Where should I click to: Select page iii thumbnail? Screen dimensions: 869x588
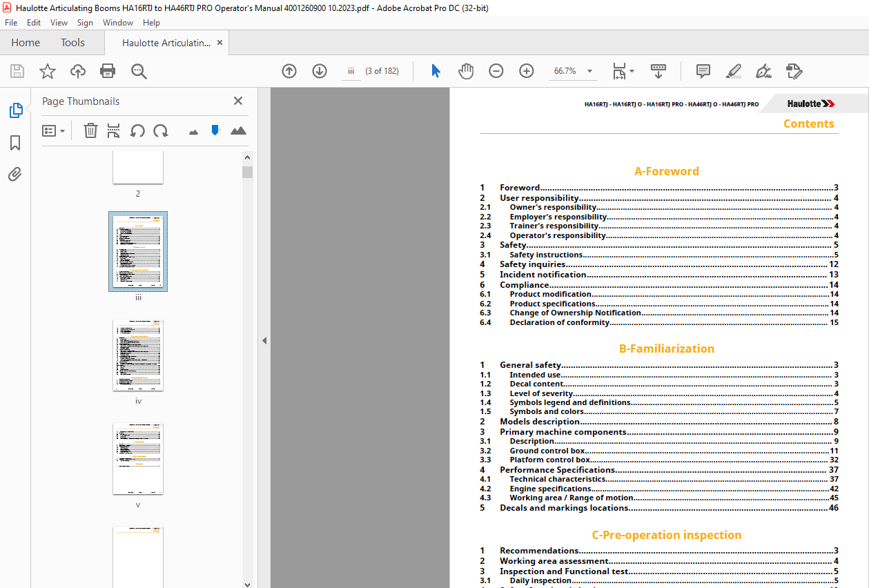[x=138, y=251]
